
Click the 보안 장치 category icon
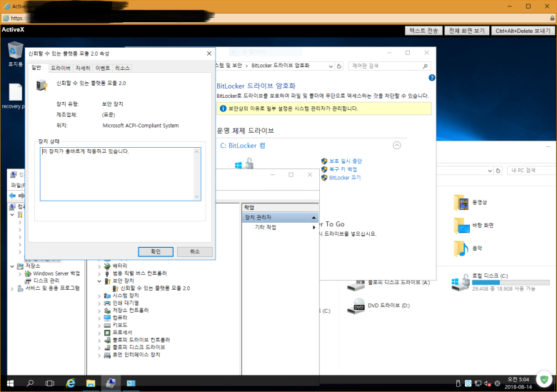coord(107,281)
